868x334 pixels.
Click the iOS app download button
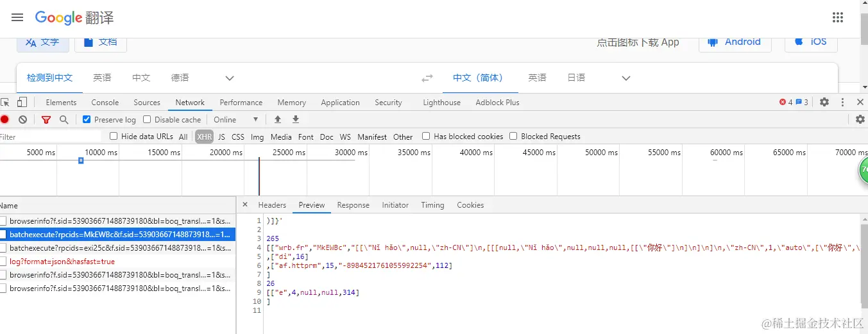pos(810,42)
